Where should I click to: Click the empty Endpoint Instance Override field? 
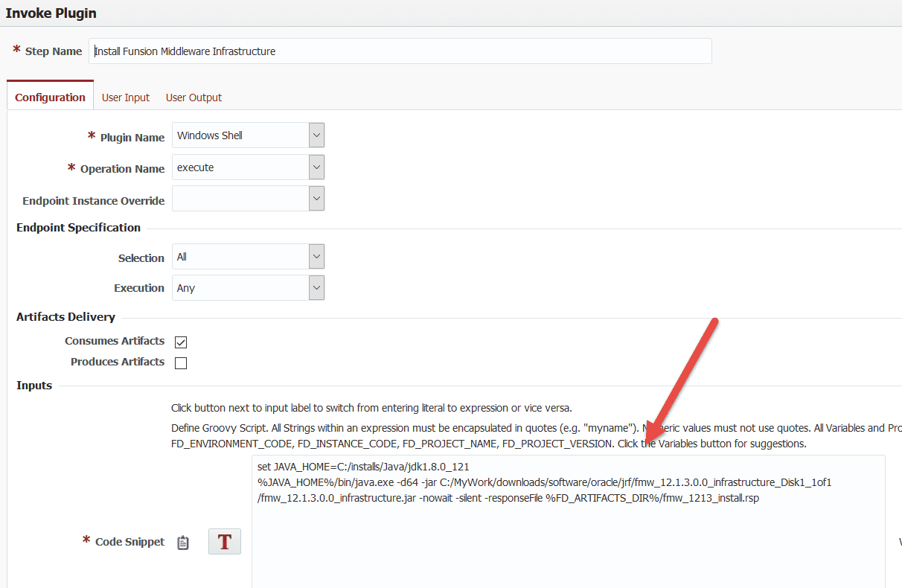(x=240, y=199)
